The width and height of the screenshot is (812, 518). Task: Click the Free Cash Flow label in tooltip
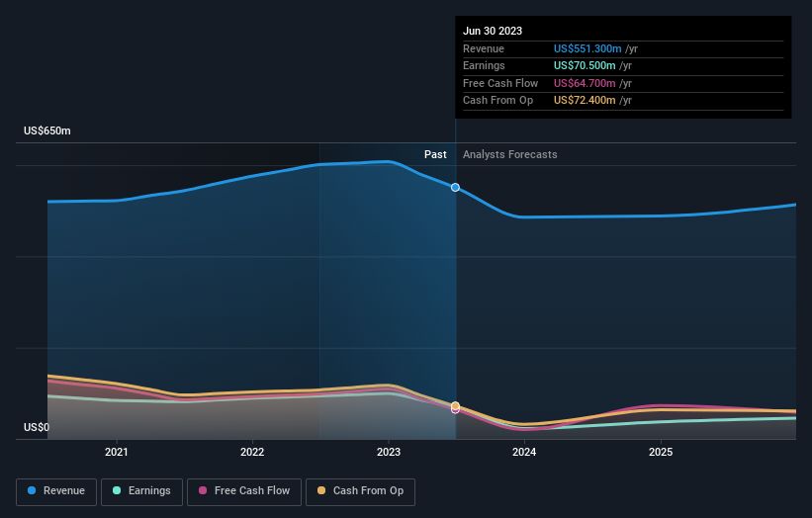point(500,83)
